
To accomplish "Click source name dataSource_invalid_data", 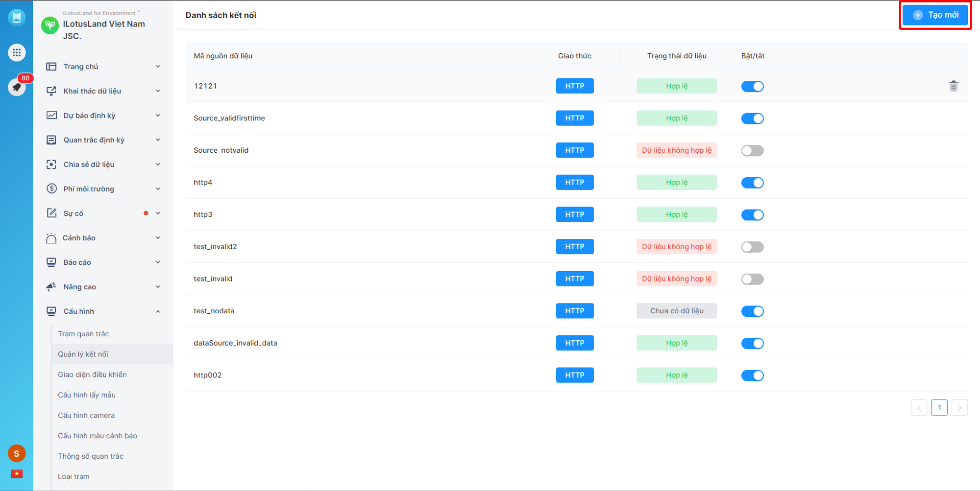I will coord(235,343).
